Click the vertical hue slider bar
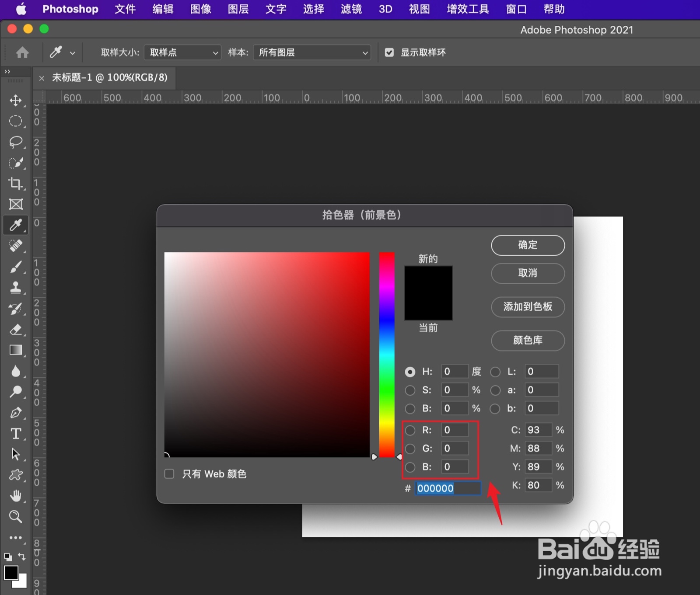Viewport: 700px width, 595px height. pyautogui.click(x=387, y=355)
